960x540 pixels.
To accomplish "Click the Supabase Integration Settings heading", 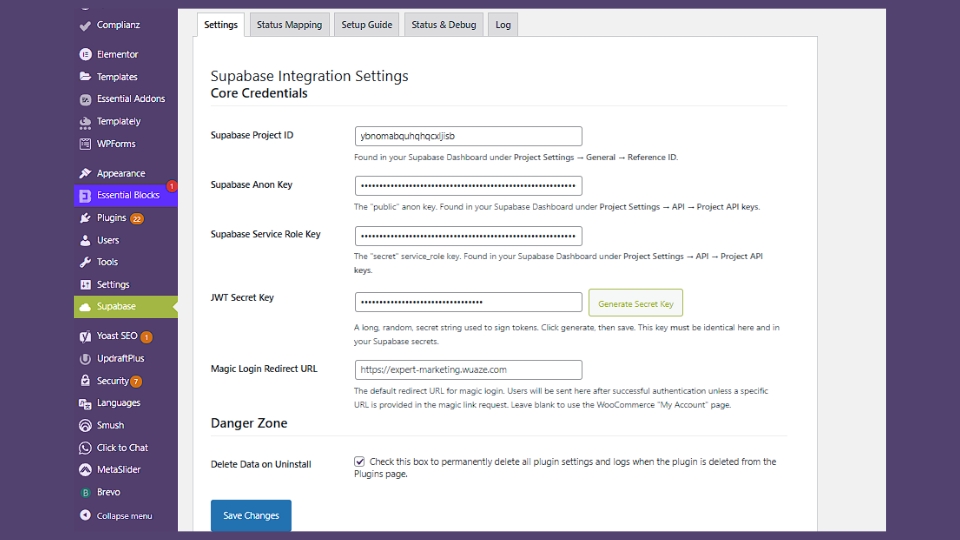I will tap(309, 76).
